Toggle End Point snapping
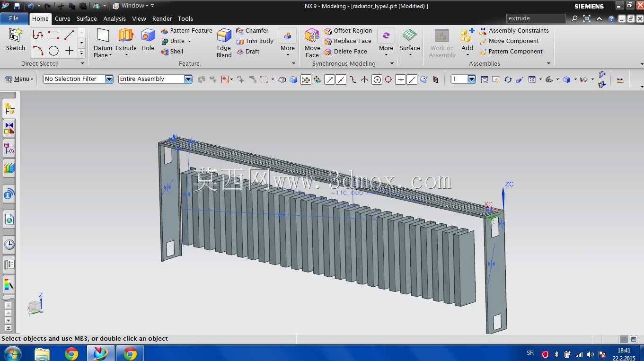The width and height of the screenshot is (644, 361). pyautogui.click(x=329, y=79)
